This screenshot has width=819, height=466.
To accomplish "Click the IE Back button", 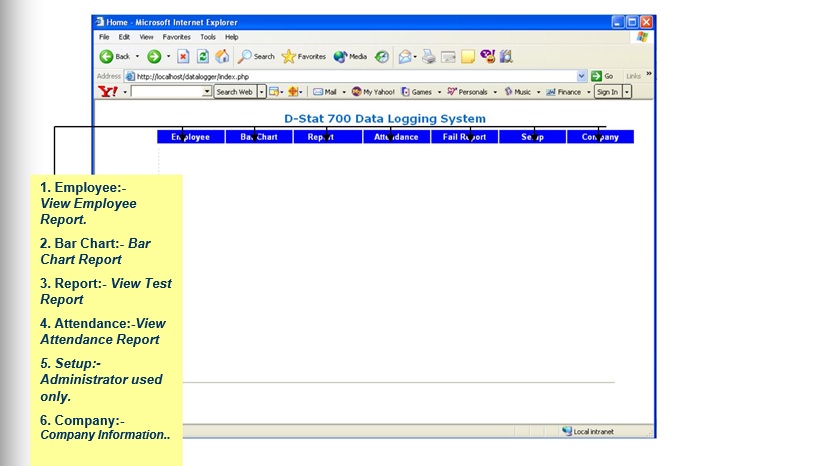I will coord(114,57).
